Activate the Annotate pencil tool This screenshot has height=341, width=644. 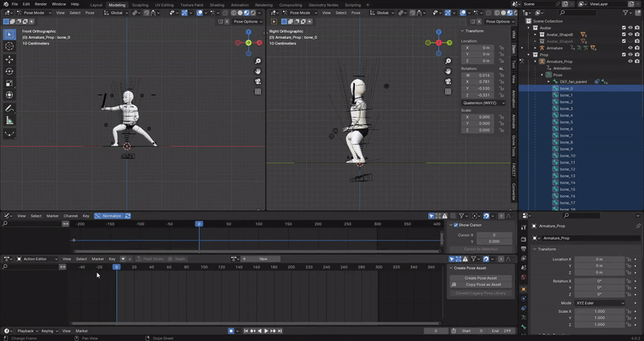point(10,108)
